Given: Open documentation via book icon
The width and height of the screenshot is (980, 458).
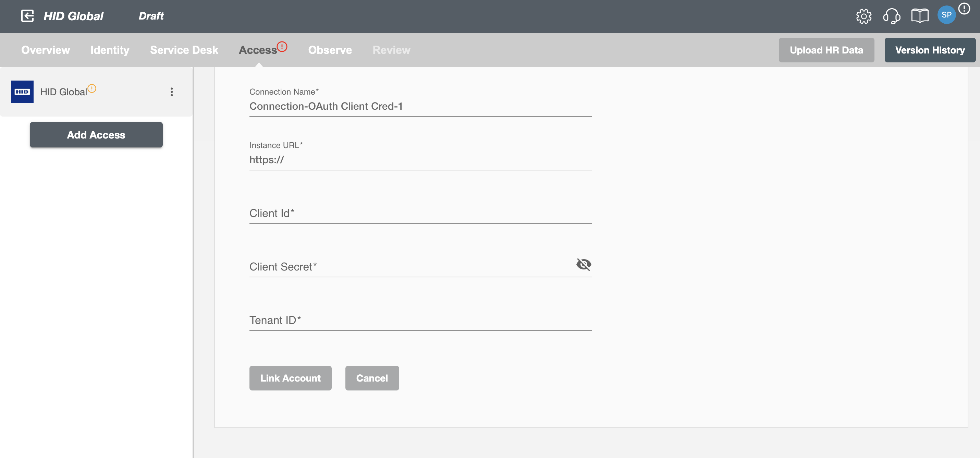Looking at the screenshot, I should pos(919,16).
